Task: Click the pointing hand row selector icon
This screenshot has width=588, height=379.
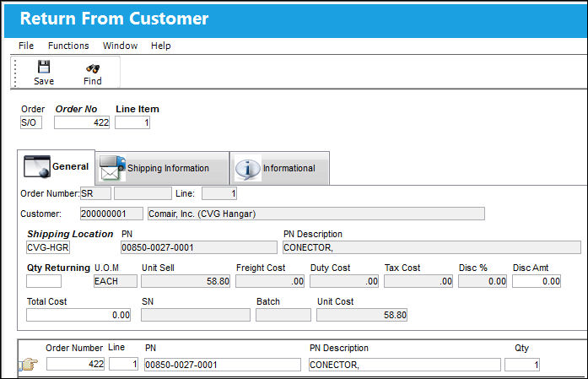Action: point(29,365)
